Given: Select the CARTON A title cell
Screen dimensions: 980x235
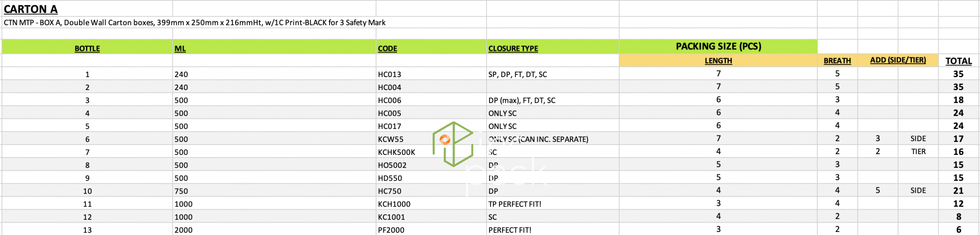Looking at the screenshot, I should [31, 9].
